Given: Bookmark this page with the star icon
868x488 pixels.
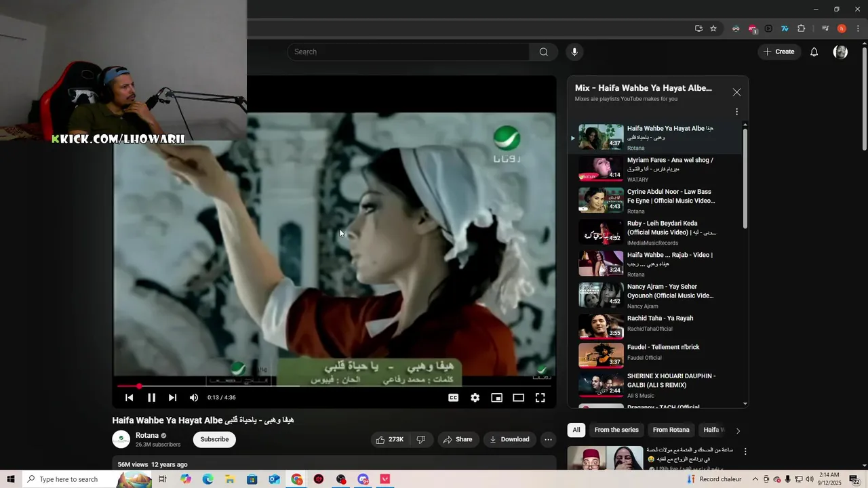Looking at the screenshot, I should point(713,28).
